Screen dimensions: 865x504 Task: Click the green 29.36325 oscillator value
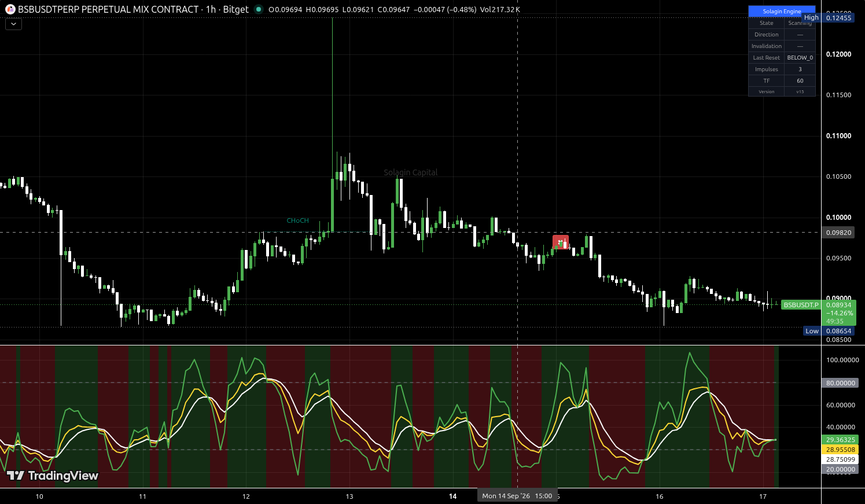point(840,440)
